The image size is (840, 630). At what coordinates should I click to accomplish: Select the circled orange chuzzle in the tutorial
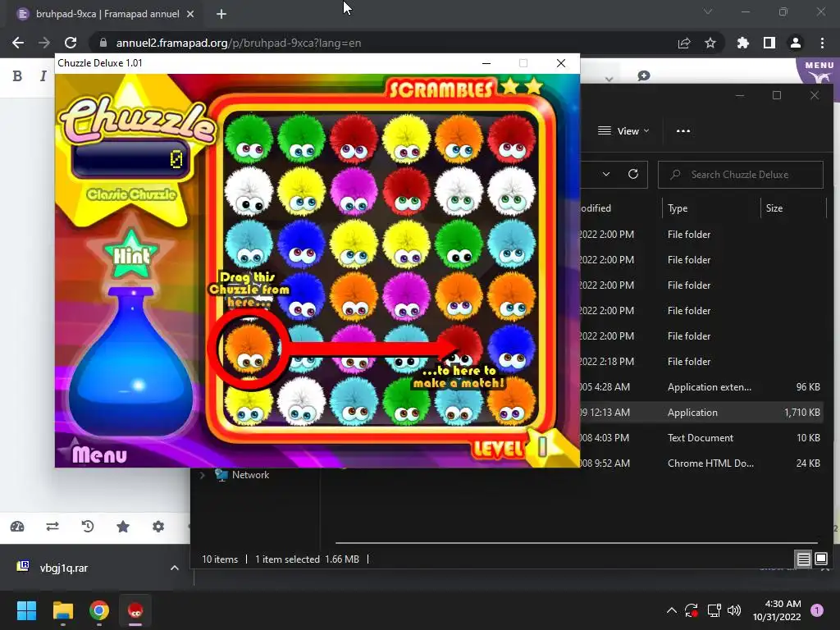coord(248,348)
